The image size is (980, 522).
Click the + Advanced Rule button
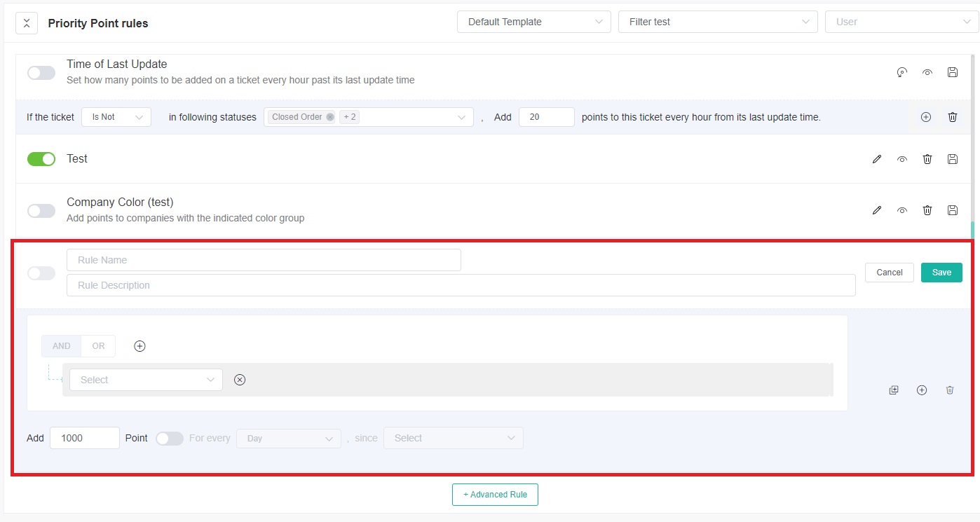click(495, 495)
